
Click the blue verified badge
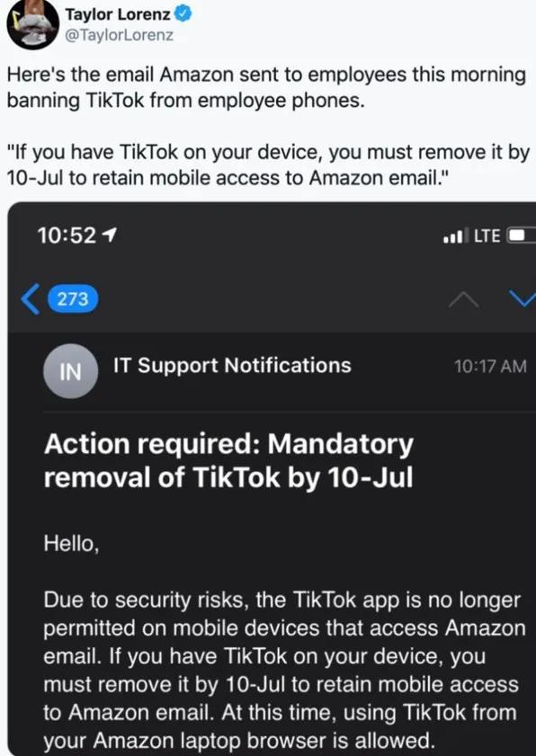point(183,14)
